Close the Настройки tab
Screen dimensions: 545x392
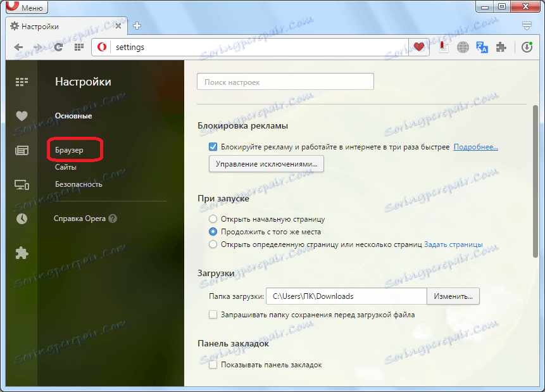(x=118, y=26)
